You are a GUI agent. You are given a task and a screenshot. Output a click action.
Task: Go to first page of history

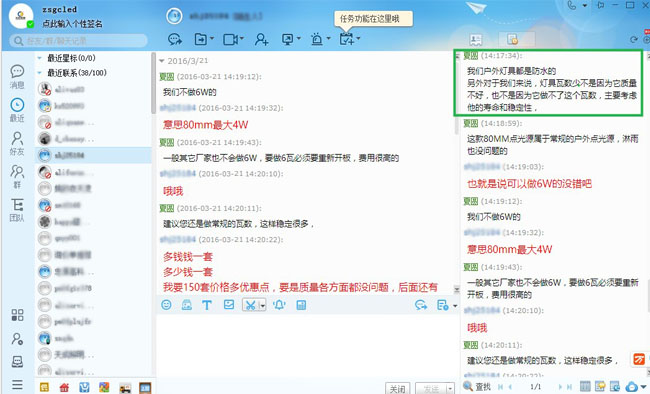500,387
